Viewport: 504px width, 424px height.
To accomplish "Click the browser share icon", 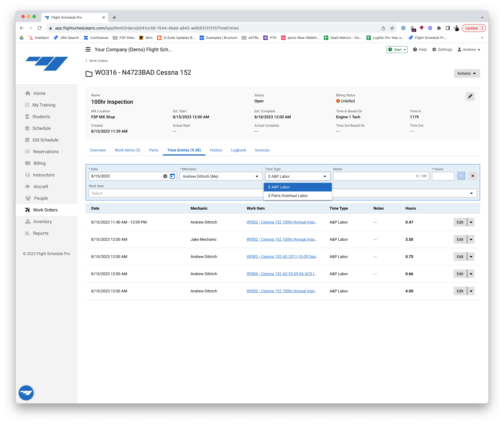I will [383, 28].
